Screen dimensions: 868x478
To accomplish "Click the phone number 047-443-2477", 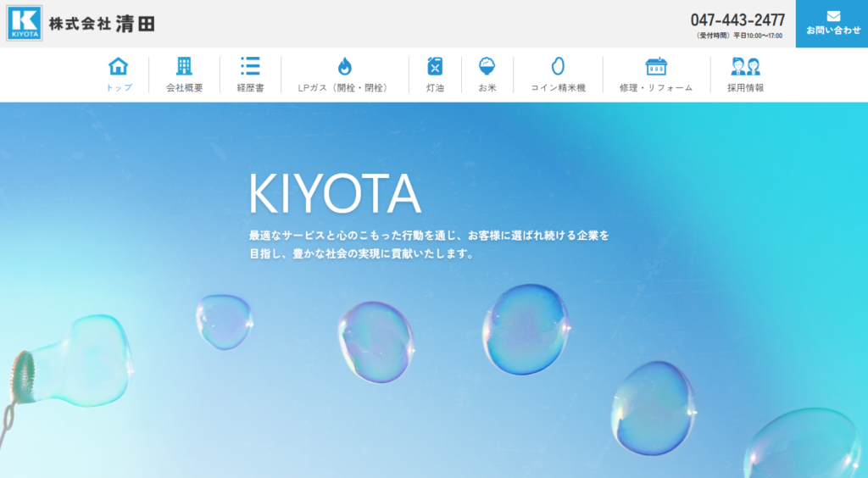I will pos(737,20).
